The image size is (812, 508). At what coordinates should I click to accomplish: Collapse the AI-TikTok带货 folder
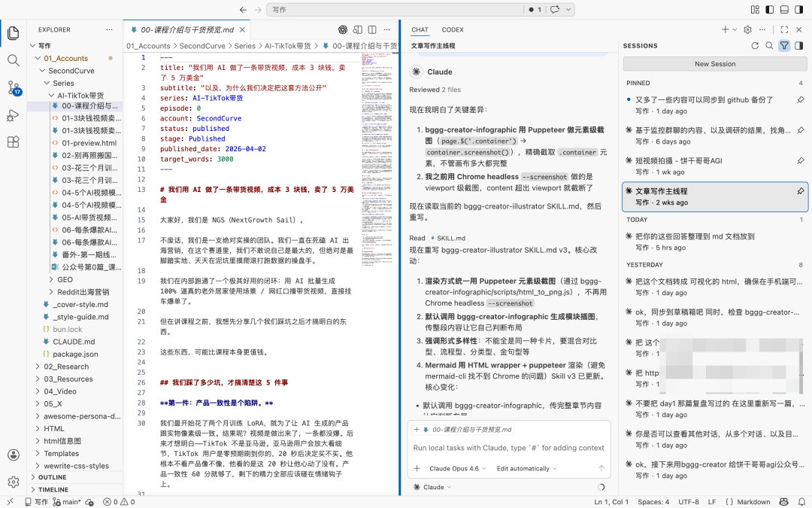coord(80,96)
